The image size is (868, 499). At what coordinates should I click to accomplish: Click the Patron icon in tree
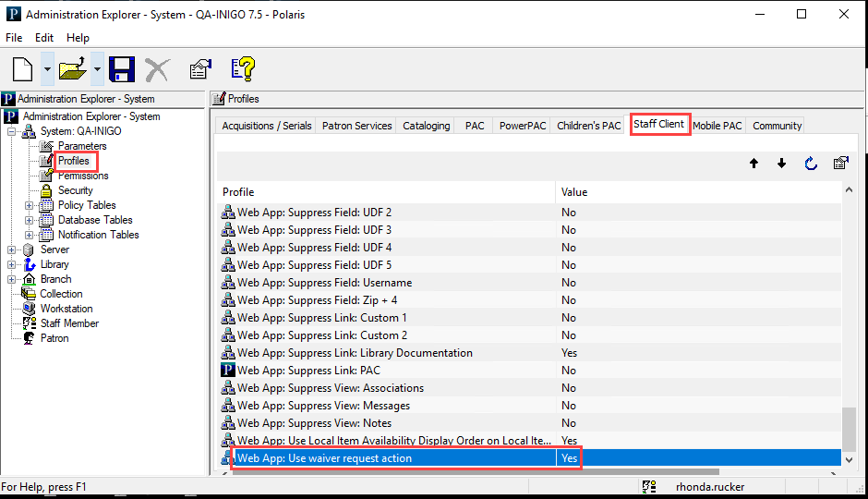click(x=29, y=338)
